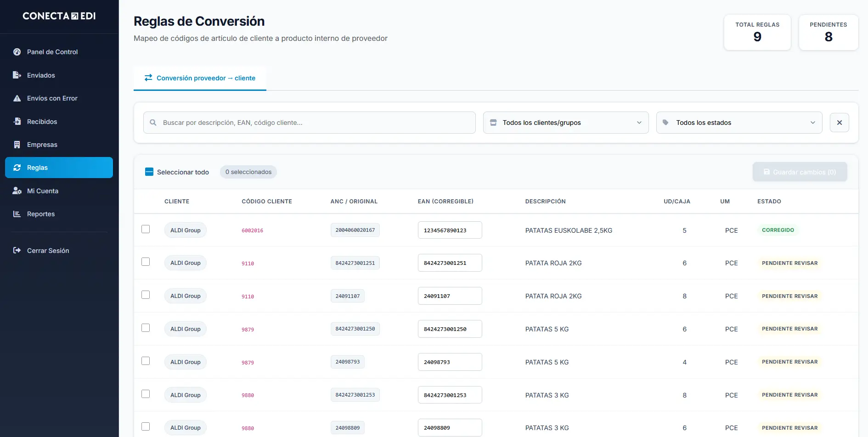This screenshot has height=437, width=868.
Task: Open Recibidos via its inbox icon
Action: 17,122
